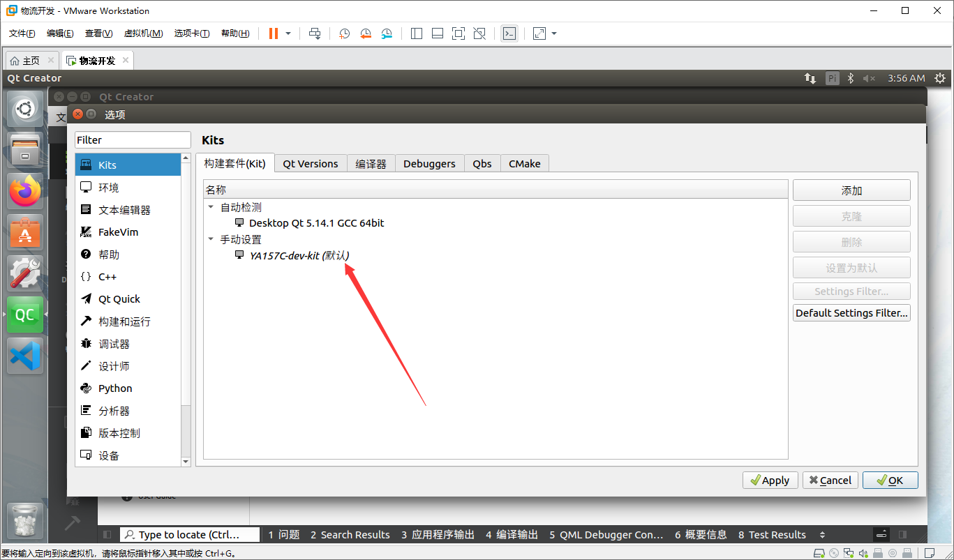The height and width of the screenshot is (560, 954).
Task: Select the Qt Quick category
Action: pyautogui.click(x=128, y=299)
